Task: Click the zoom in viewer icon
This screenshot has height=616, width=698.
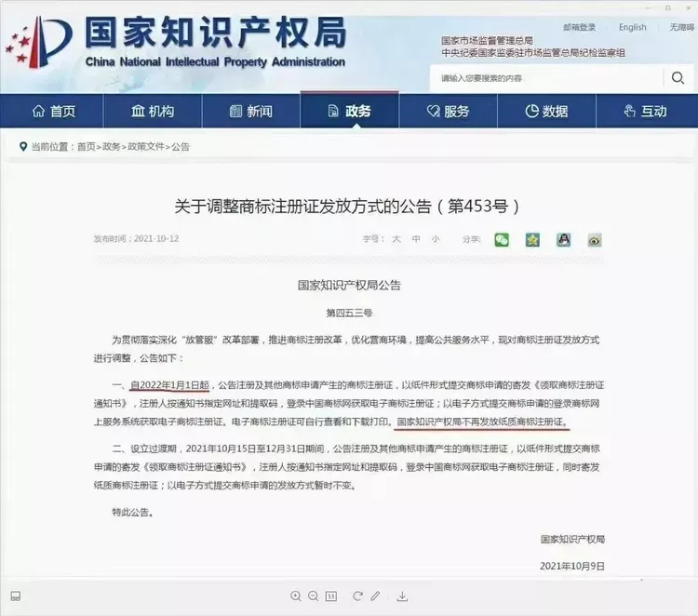Action: pyautogui.click(x=296, y=596)
